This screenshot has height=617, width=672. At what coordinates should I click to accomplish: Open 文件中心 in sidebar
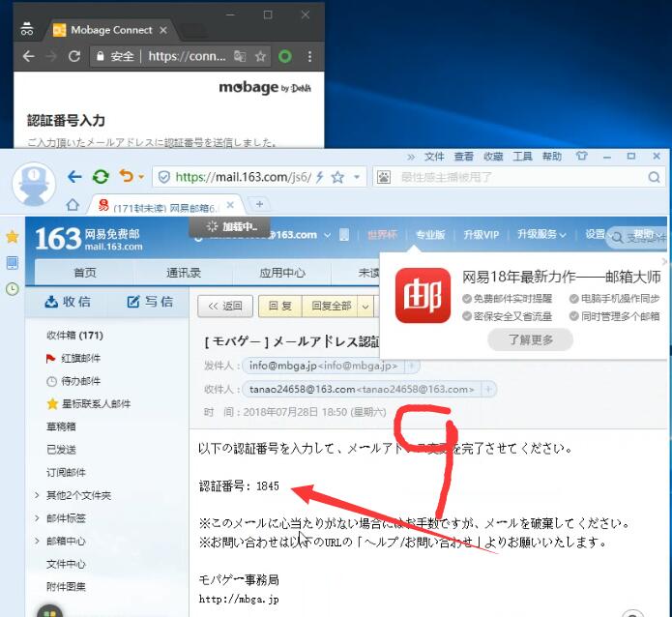[x=66, y=564]
